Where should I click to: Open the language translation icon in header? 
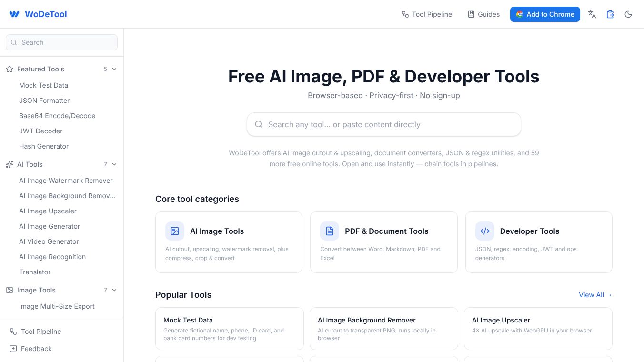[x=592, y=14]
